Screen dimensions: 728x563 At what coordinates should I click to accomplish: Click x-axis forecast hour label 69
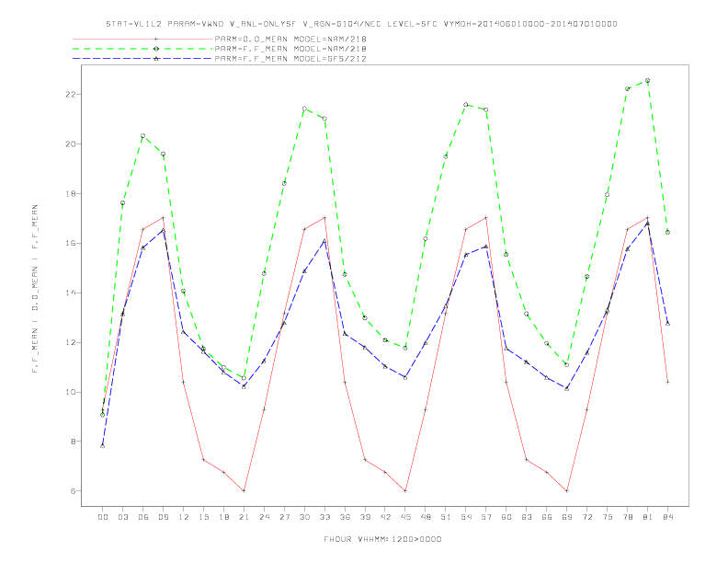point(567,517)
